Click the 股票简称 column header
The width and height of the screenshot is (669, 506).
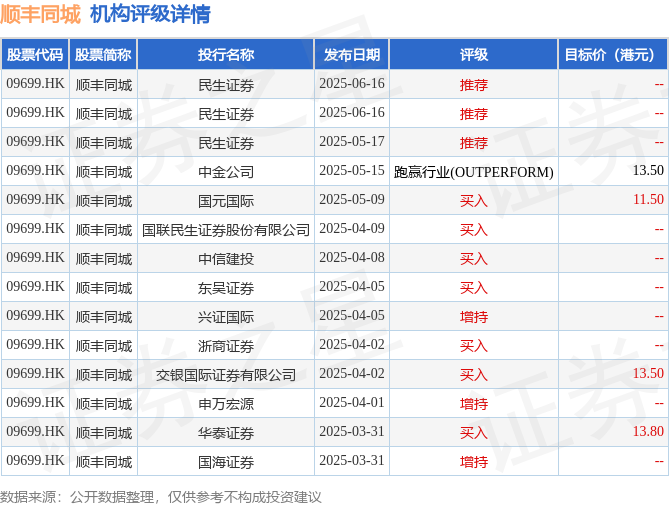[x=103, y=55]
